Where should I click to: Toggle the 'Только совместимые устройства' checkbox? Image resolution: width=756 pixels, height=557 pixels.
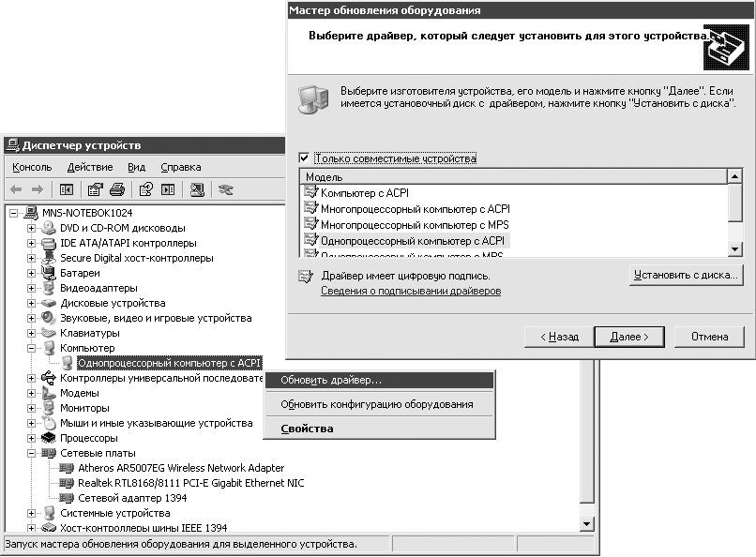point(304,158)
